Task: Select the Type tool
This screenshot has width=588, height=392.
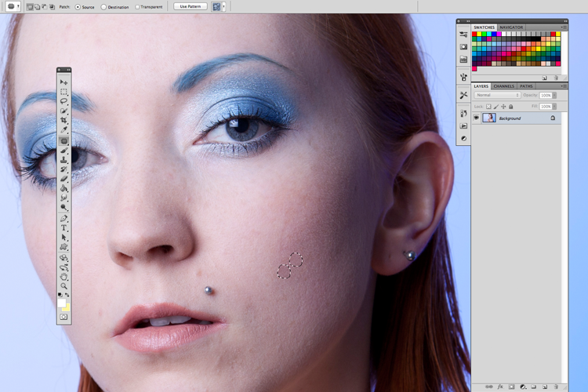Action: click(64, 228)
